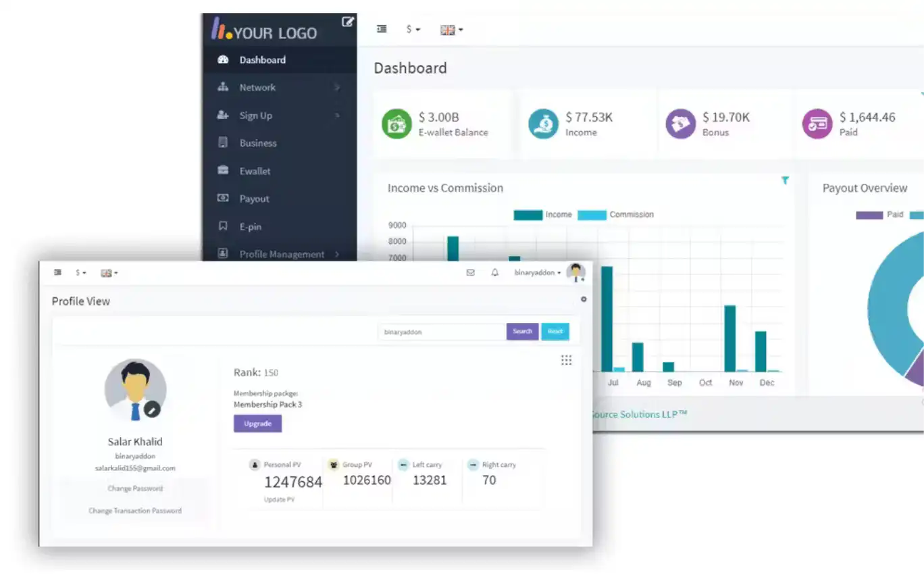Click the Commission color swatch in legend
Image resolution: width=924 pixels, height=581 pixels.
[592, 215]
